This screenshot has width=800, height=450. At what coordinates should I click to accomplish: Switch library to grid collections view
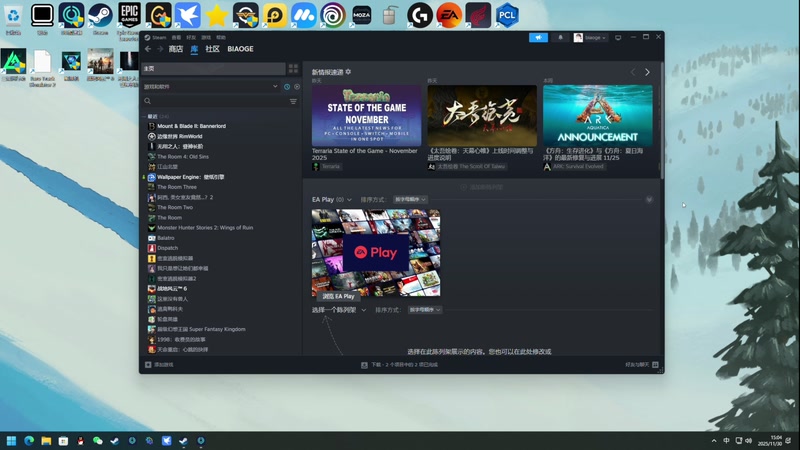(x=293, y=68)
